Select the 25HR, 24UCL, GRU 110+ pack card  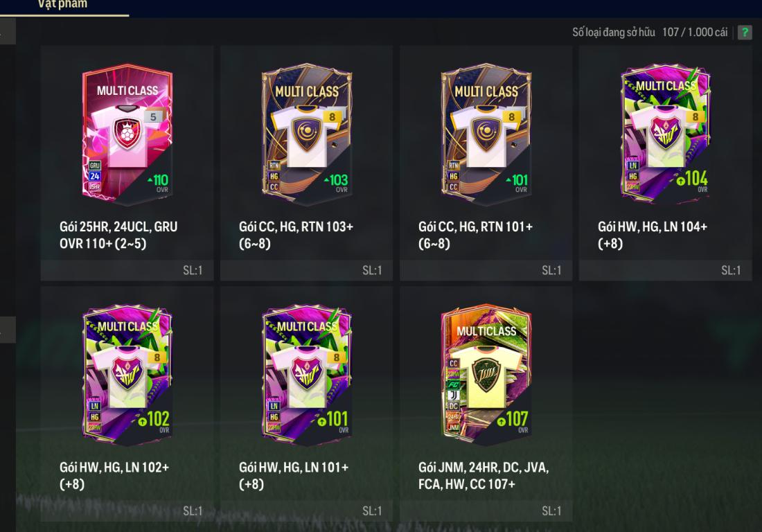pos(127,163)
